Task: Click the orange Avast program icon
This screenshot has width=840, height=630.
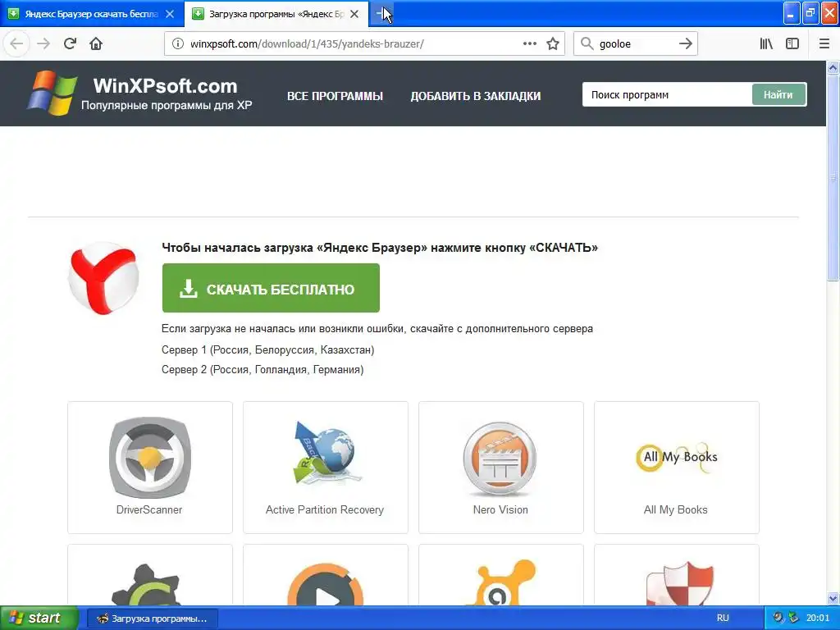Action: 501,583
